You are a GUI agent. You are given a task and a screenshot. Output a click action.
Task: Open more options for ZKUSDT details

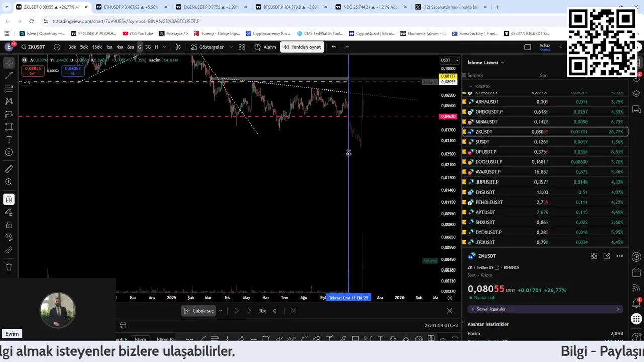pyautogui.click(x=619, y=256)
